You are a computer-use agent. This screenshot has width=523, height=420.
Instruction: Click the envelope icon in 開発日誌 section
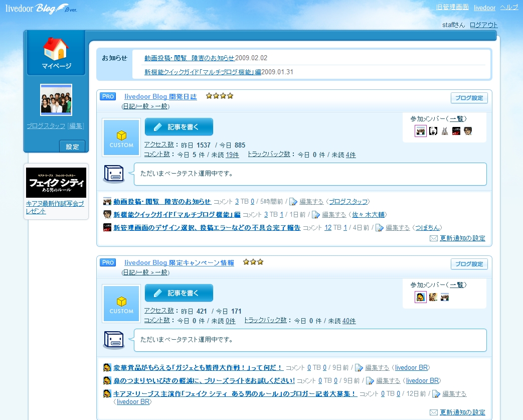(x=434, y=238)
